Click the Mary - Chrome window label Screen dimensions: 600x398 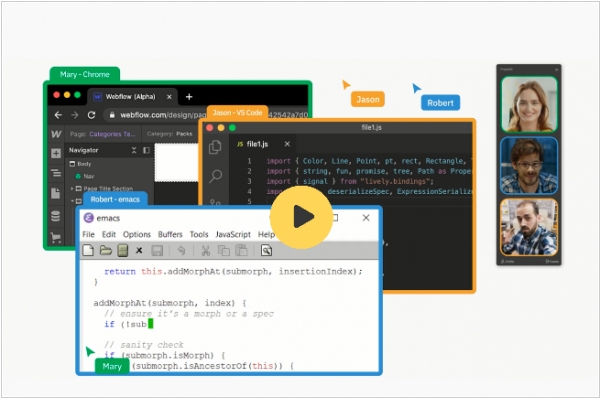point(85,74)
